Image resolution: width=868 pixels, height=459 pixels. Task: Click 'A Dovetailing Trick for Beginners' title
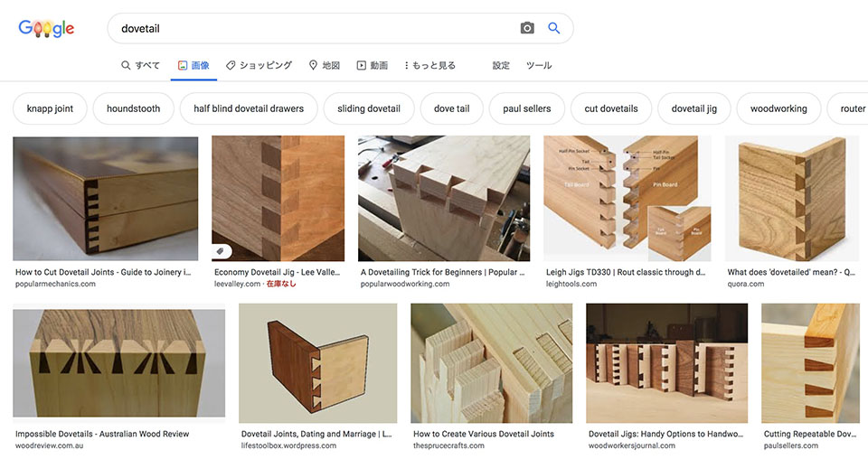point(442,272)
